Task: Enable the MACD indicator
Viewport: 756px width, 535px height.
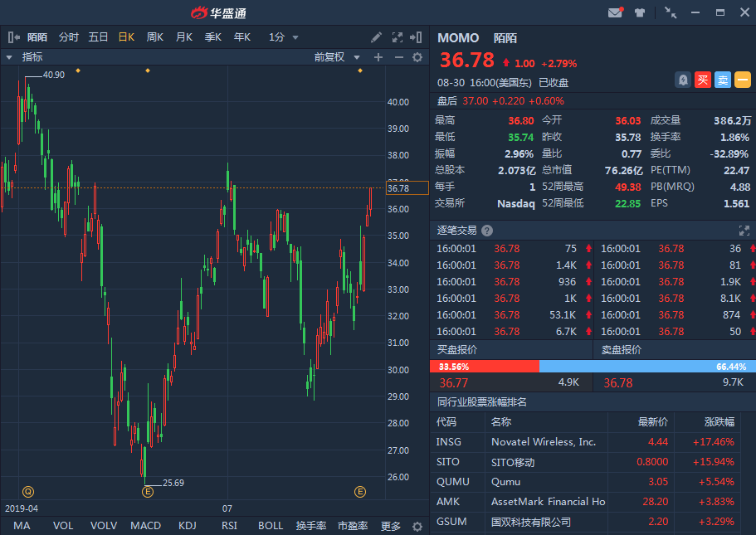Action: (145, 526)
